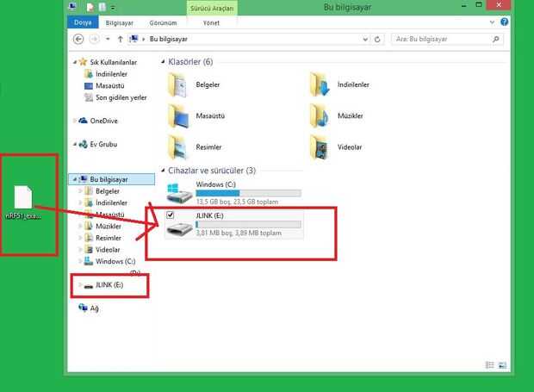Image resolution: width=534 pixels, height=392 pixels.
Task: Click Ağ network in navigation pane
Action: coord(95,308)
